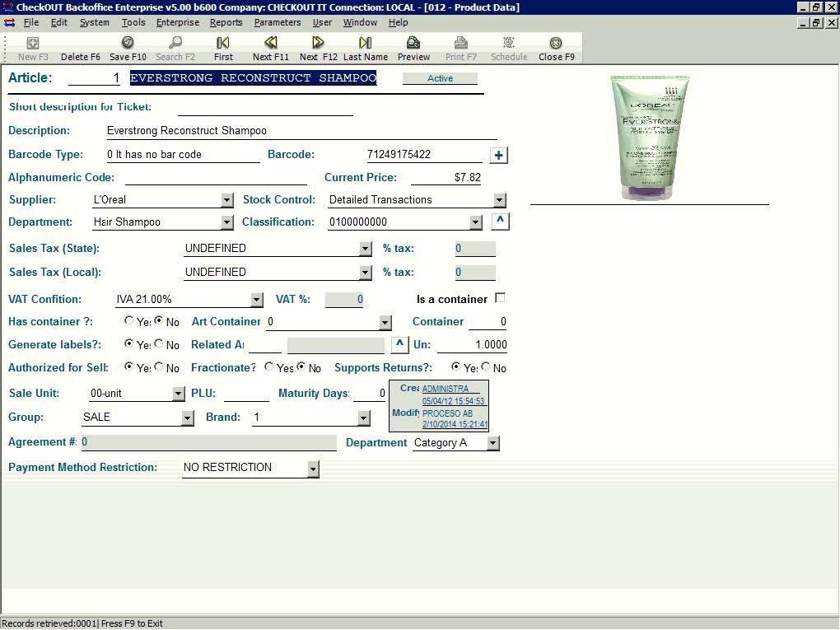Open the VAT Condition dropdown
Screen dimensions: 840x630
(256, 300)
